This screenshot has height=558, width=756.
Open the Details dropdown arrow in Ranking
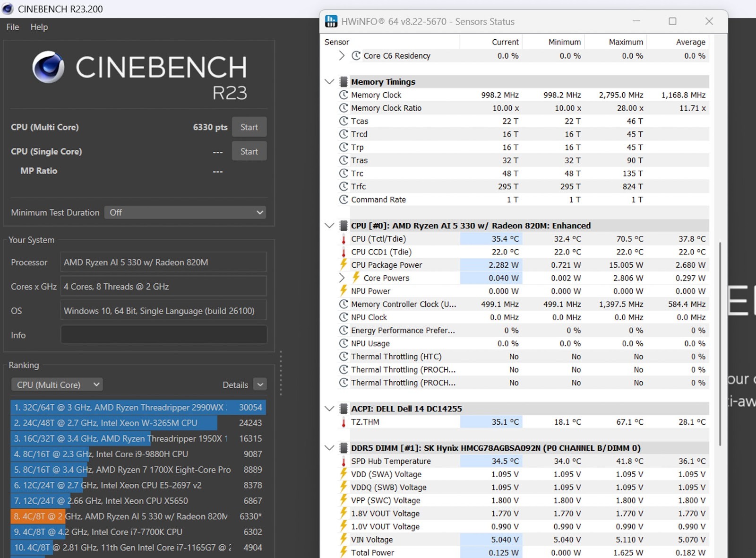[260, 385]
